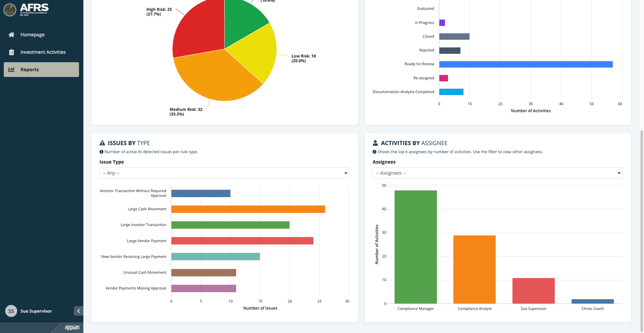Click the purple In Progress bar
The image size is (644, 333).
click(442, 23)
